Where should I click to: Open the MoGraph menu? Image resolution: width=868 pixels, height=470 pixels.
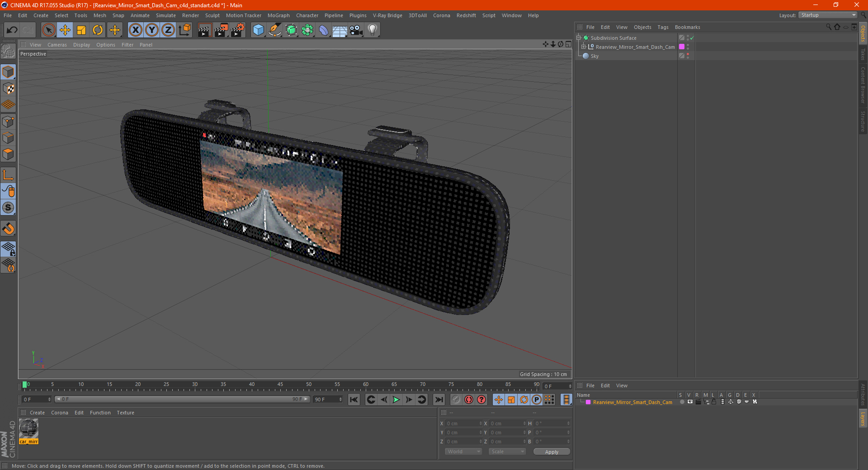(x=278, y=15)
